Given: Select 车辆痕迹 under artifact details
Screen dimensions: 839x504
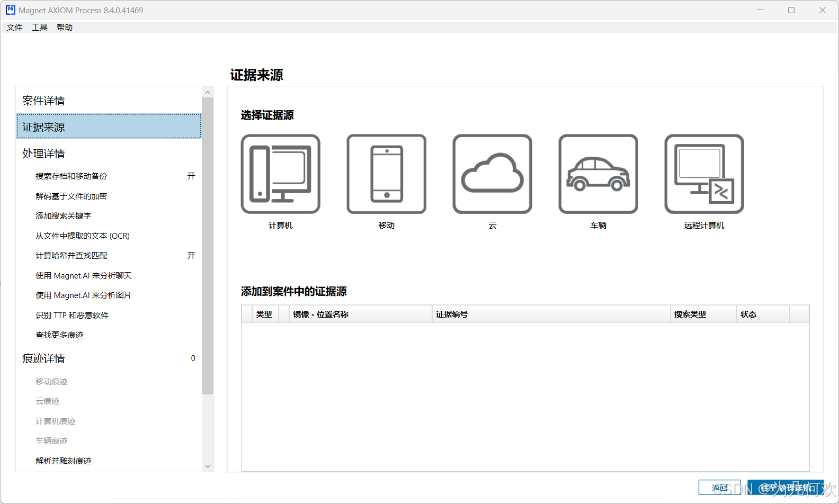Looking at the screenshot, I should (x=51, y=441).
